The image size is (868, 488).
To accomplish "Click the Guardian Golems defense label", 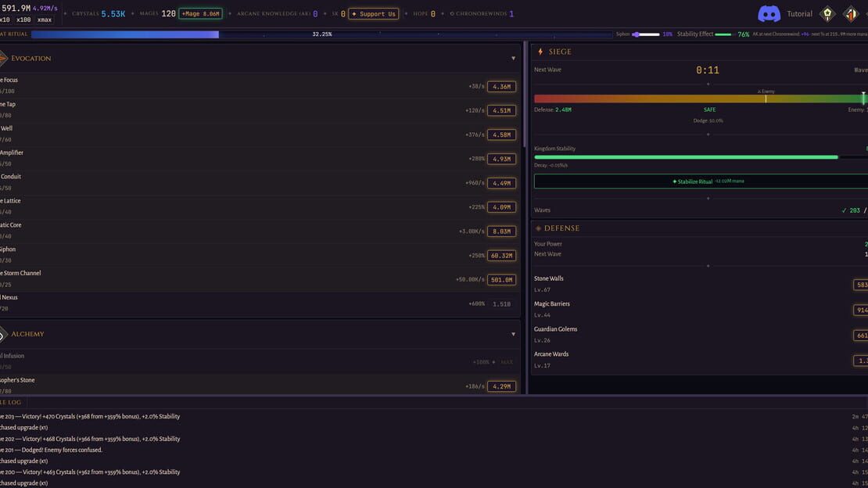I will click(x=556, y=329).
